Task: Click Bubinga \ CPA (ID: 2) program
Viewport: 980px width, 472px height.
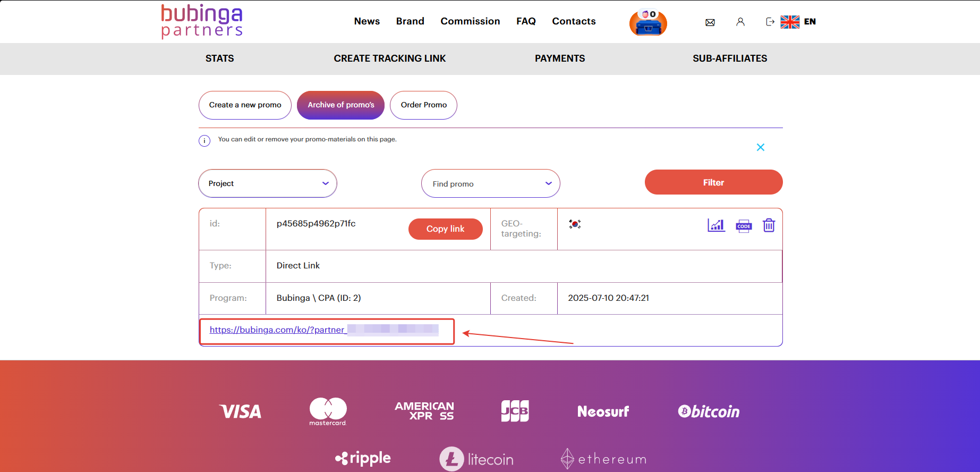Action: (x=319, y=298)
